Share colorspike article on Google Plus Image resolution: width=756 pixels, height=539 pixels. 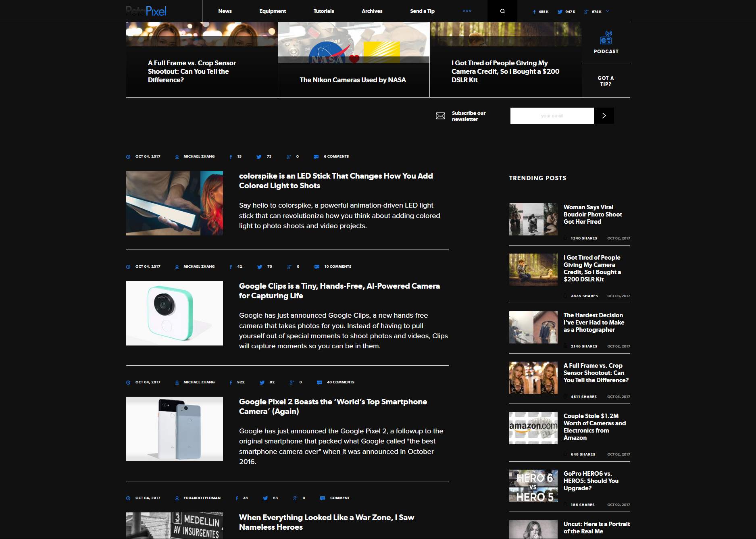pos(289,156)
